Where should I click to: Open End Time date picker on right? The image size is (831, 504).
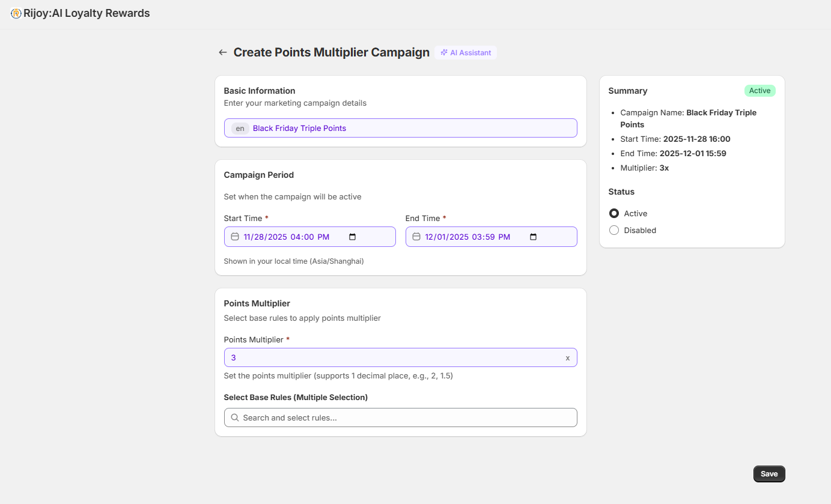click(x=533, y=237)
